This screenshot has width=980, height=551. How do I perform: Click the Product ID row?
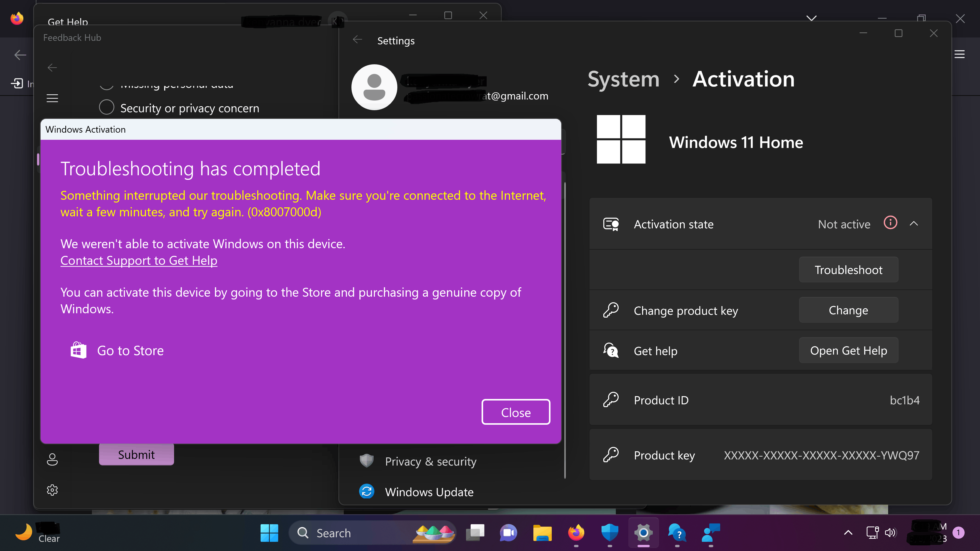point(761,400)
